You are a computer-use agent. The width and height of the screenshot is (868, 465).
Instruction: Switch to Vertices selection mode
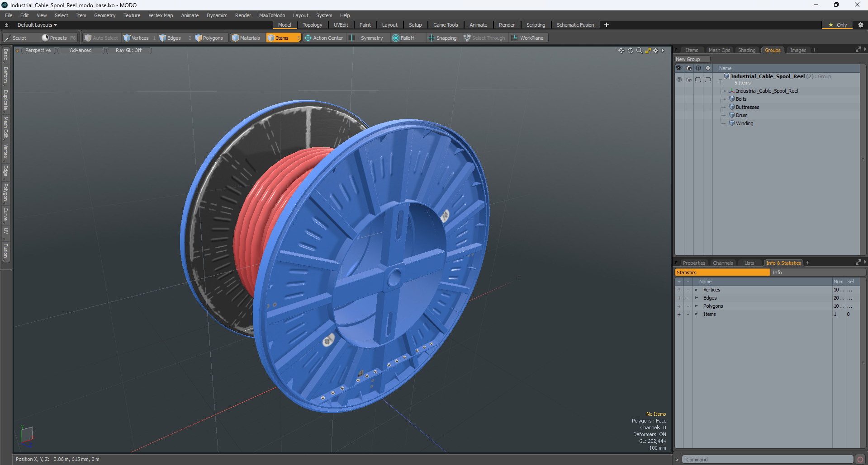tap(139, 38)
